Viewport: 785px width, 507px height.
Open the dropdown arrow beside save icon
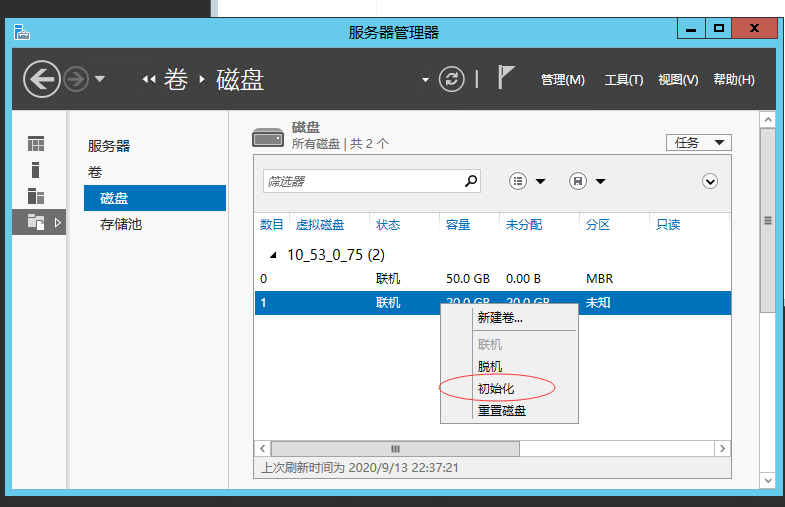[600, 181]
